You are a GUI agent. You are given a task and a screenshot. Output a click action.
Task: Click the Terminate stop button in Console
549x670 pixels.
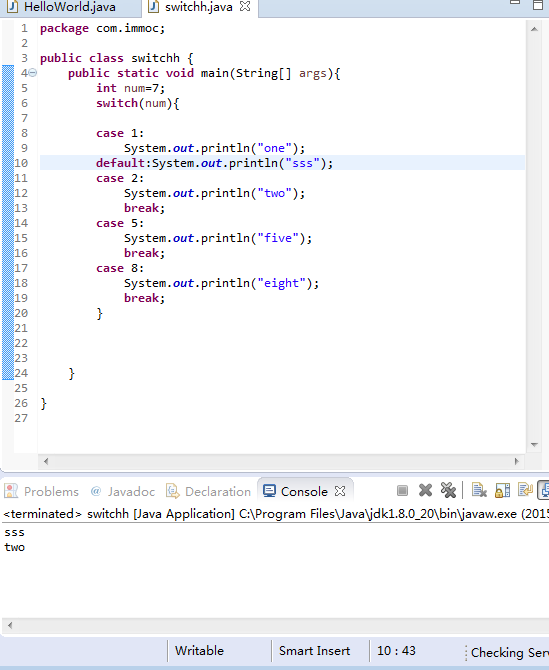(402, 491)
